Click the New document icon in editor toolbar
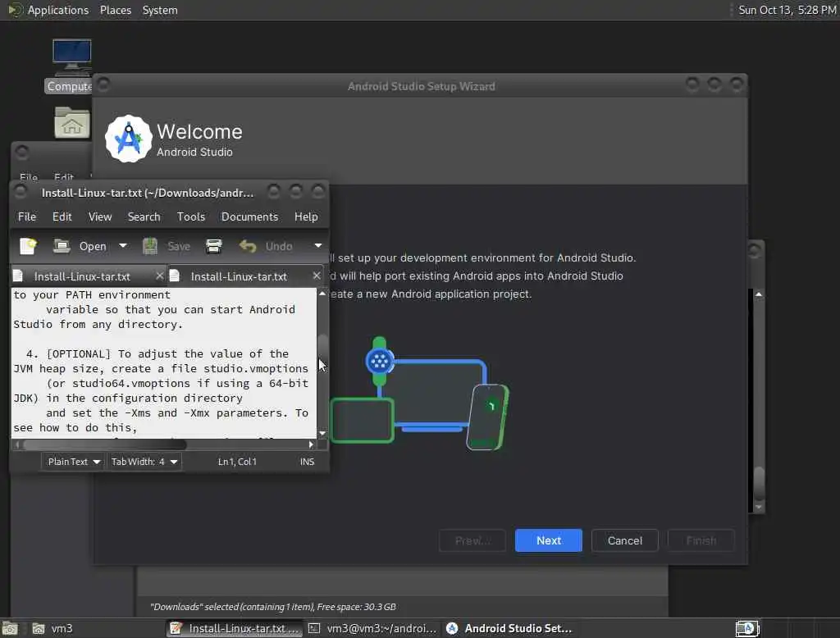840x638 pixels. [28, 246]
